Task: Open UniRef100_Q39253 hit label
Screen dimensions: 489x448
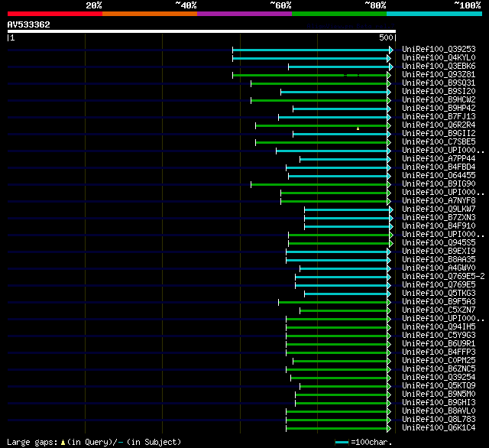Action: click(439, 49)
